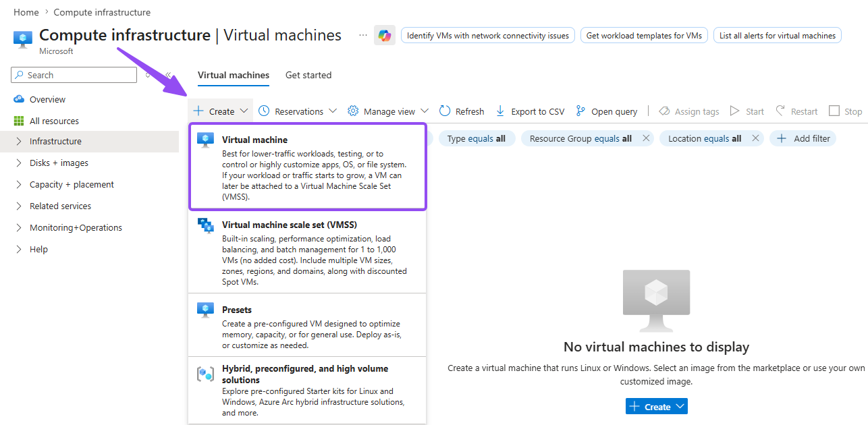
Task: Click the Compute infrastructure header icon
Action: click(x=23, y=38)
